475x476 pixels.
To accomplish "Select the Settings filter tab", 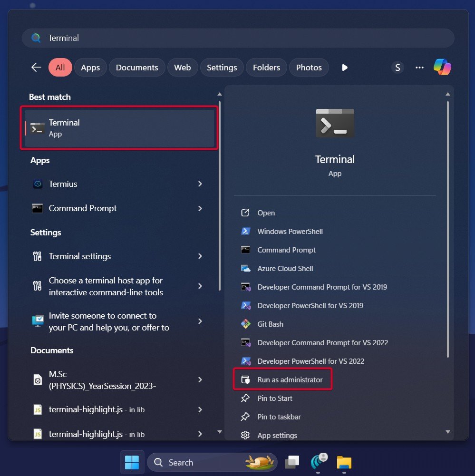I will 222,67.
